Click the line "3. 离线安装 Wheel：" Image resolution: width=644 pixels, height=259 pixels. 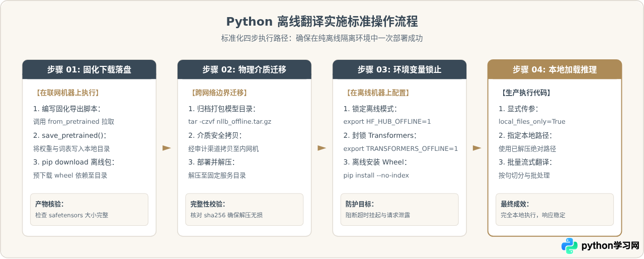375,162
